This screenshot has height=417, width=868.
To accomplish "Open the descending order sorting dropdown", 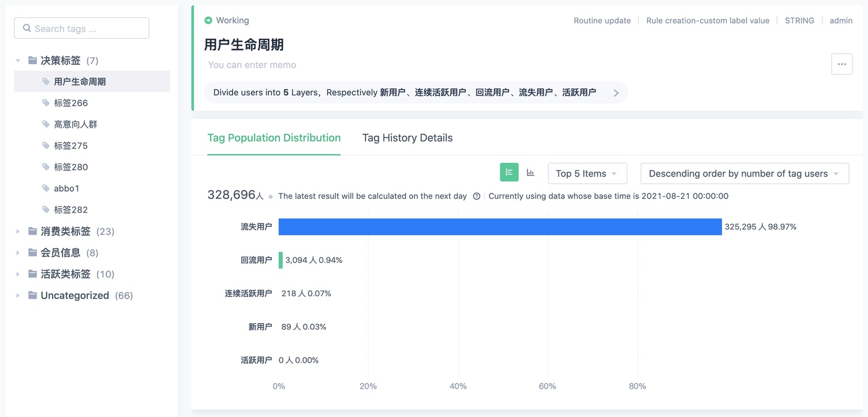I will click(x=744, y=173).
